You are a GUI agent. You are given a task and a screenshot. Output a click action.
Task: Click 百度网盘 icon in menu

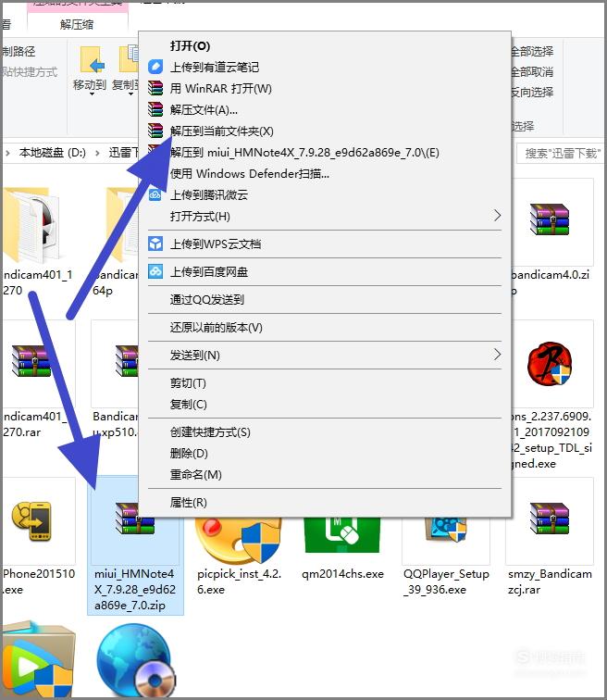point(155,271)
